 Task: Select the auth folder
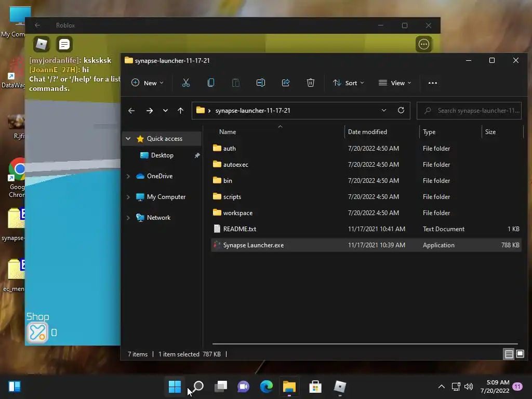pyautogui.click(x=366, y=149)
